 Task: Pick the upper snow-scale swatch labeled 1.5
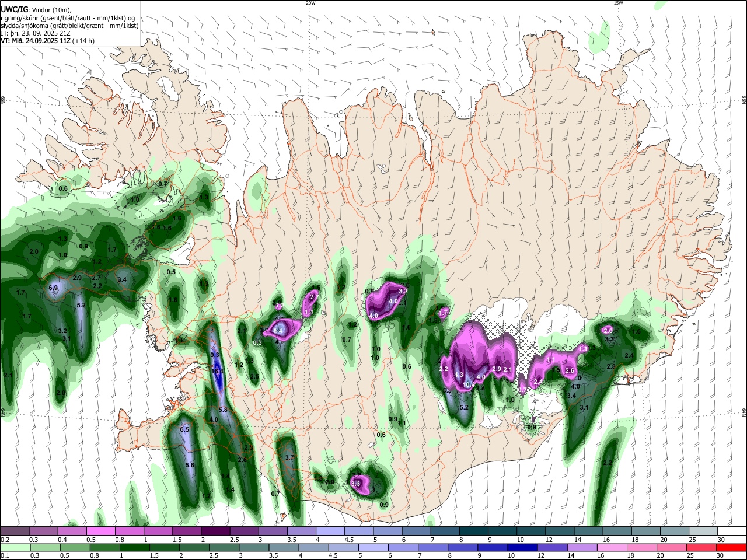tap(187, 531)
